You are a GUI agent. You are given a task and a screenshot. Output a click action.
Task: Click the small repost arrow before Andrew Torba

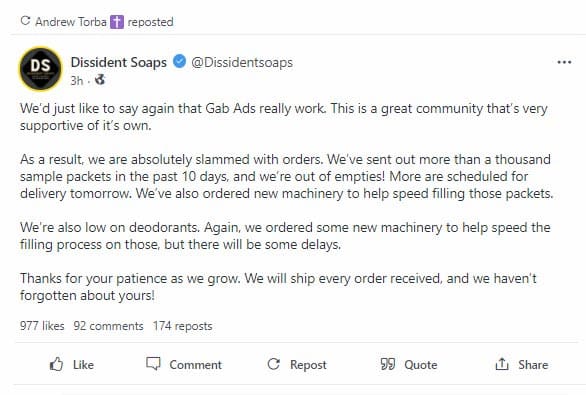click(x=25, y=21)
